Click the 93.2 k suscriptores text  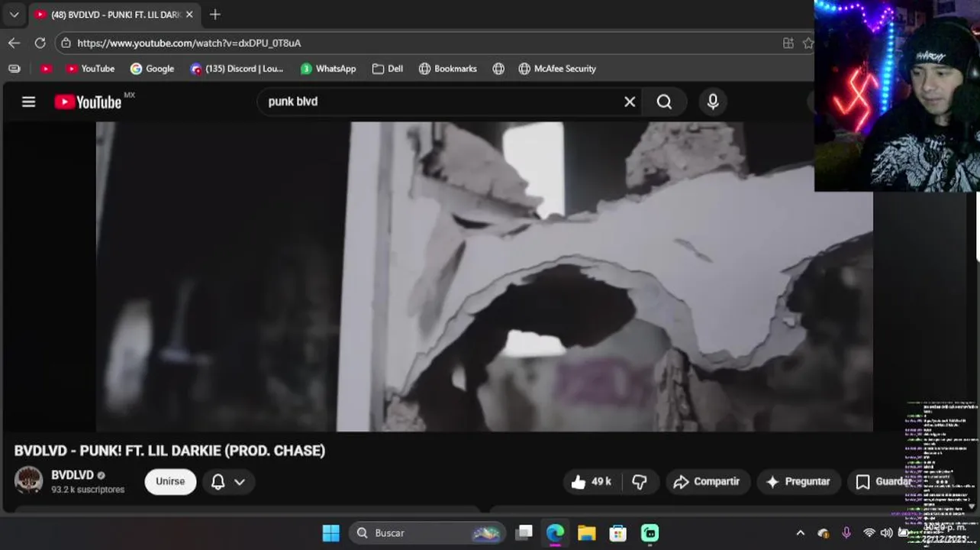click(x=88, y=490)
